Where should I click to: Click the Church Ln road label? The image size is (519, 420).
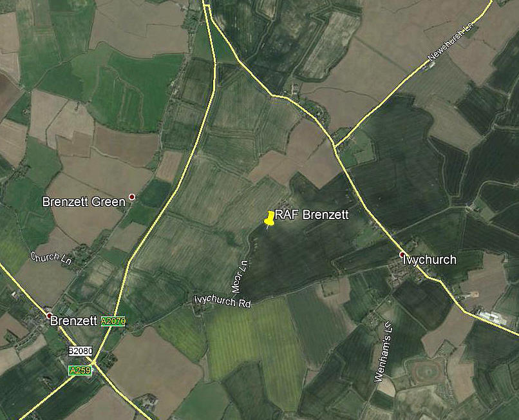(x=51, y=258)
